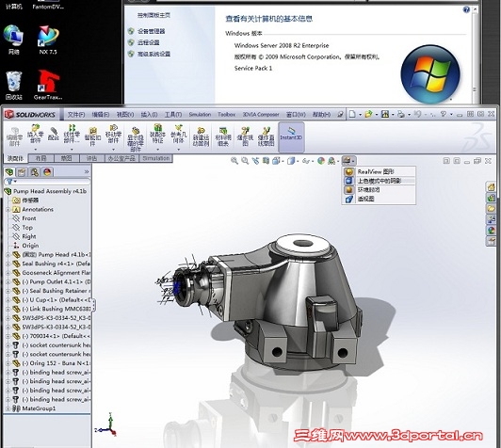
Task: Open the Appearances task pane color-ball icon
Action: click(491, 230)
